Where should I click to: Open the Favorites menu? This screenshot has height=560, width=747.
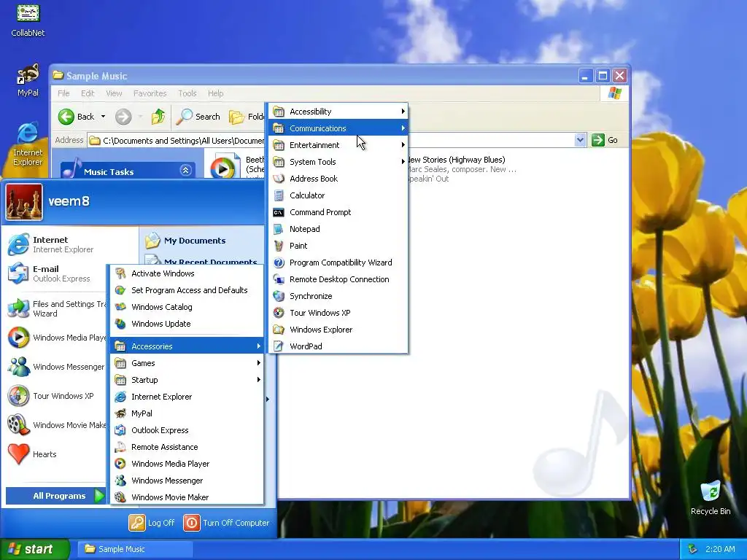coord(150,93)
